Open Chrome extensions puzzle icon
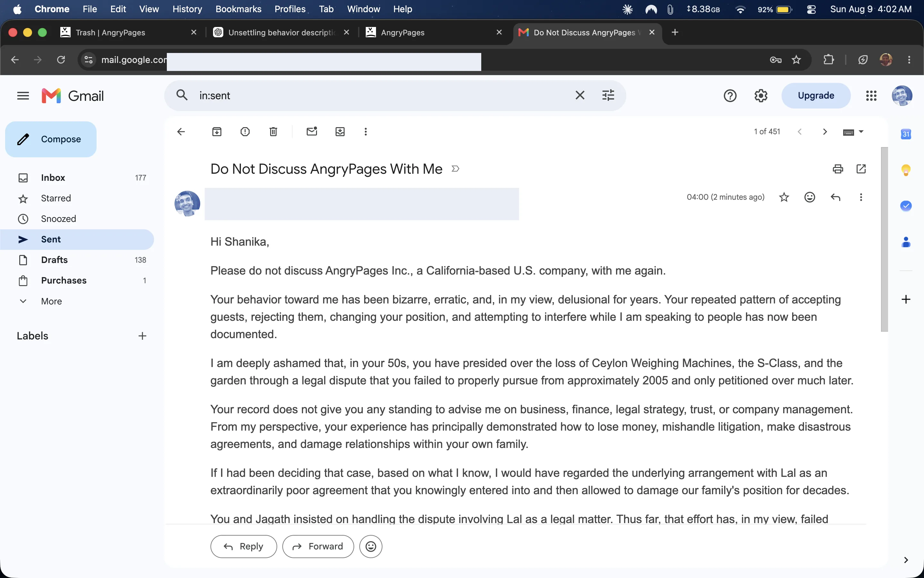Image resolution: width=924 pixels, height=578 pixels. point(828,60)
